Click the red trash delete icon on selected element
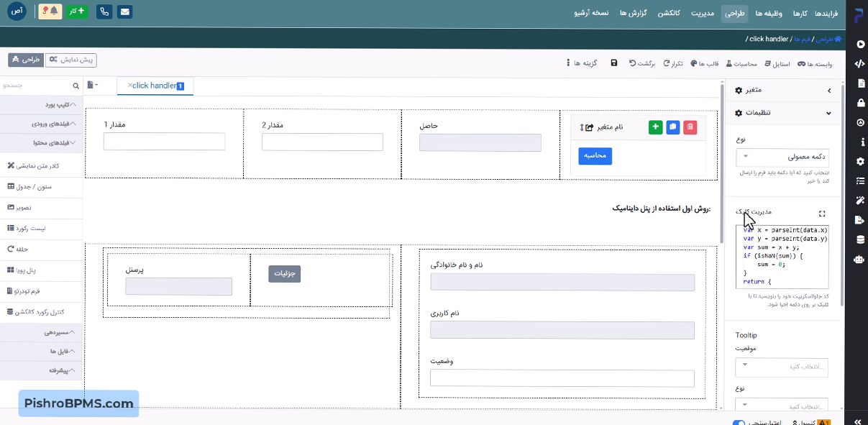This screenshot has width=868, height=425. (x=690, y=127)
